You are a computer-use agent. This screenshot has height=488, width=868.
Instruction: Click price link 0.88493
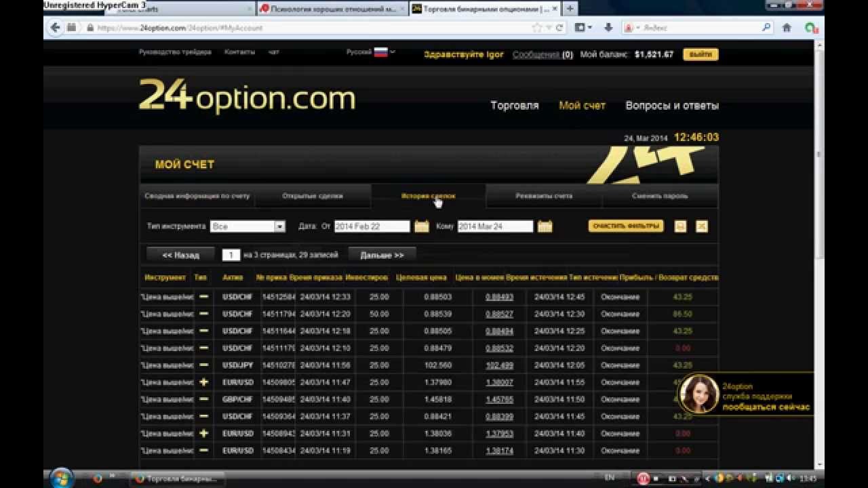(499, 297)
